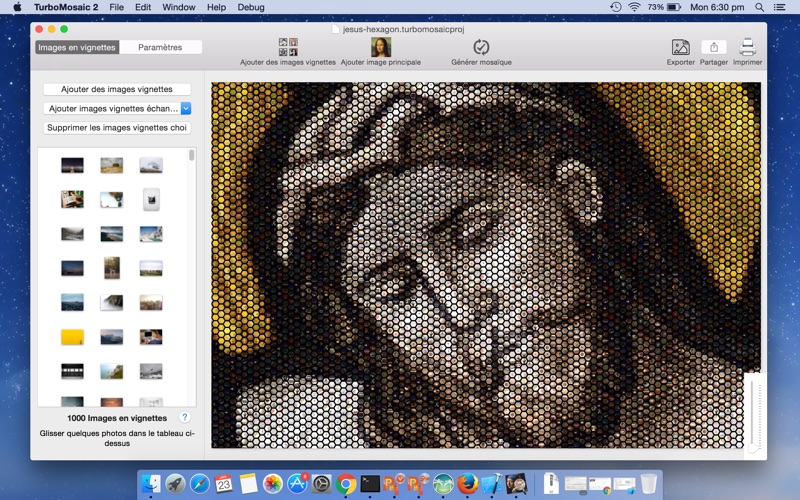The width and height of the screenshot is (800, 500).
Task: Open the Debug menu
Action: [251, 7]
